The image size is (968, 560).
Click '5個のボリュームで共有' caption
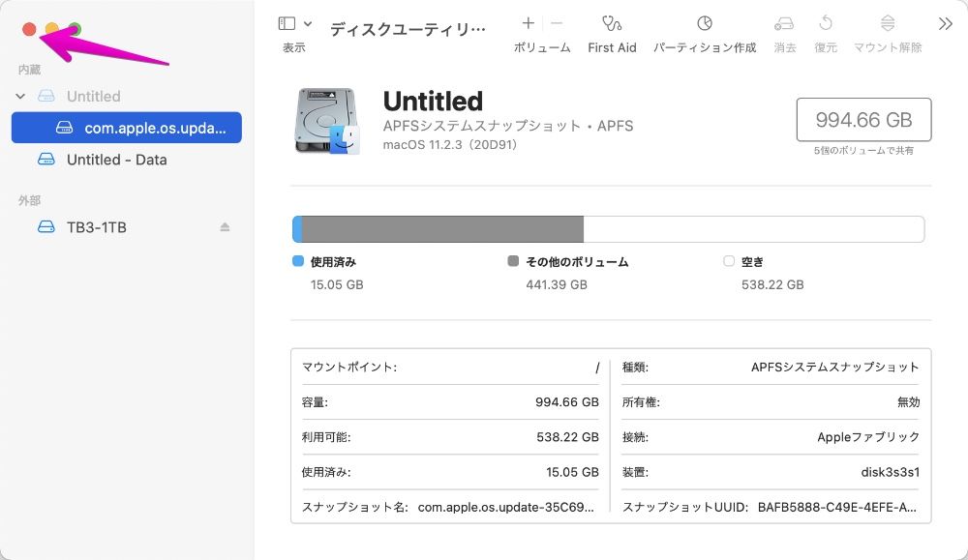863,151
